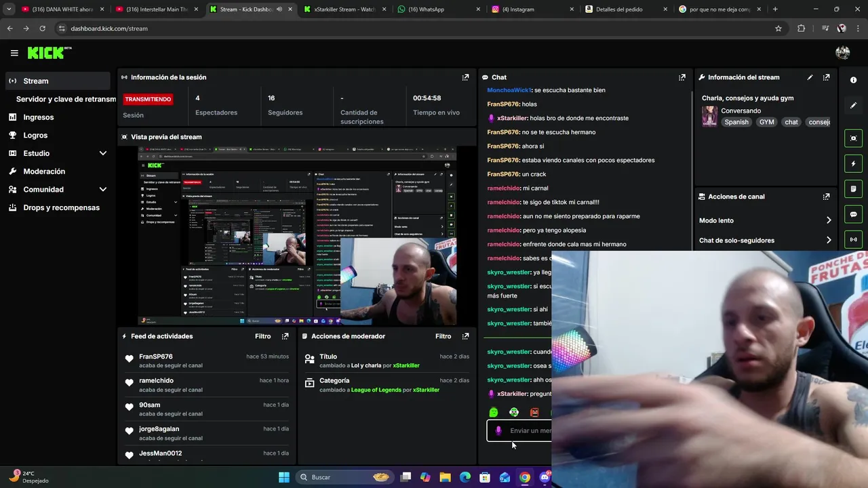Bookmark this page with the star icon
868x488 pixels.
coord(778,28)
